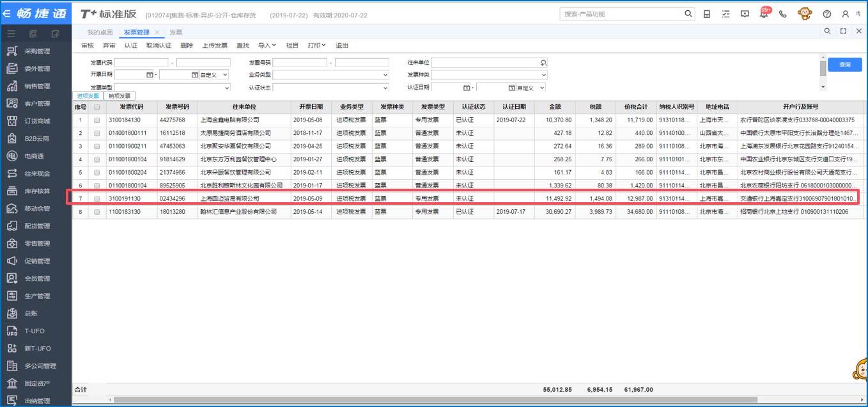This screenshot has height=407, width=868.
Task: Collapse sidebar via hamburger menu icon
Action: (11, 33)
